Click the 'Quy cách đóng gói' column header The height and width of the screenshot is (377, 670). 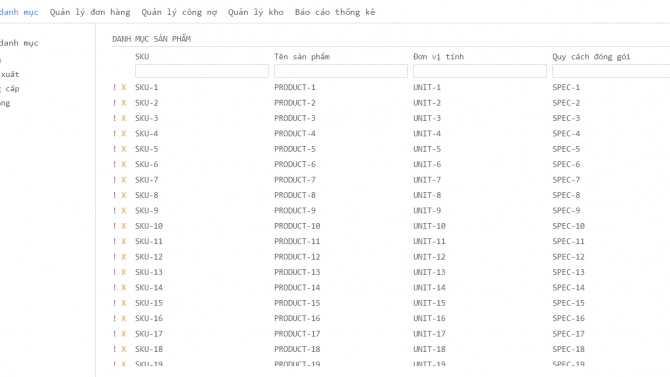[x=591, y=57]
